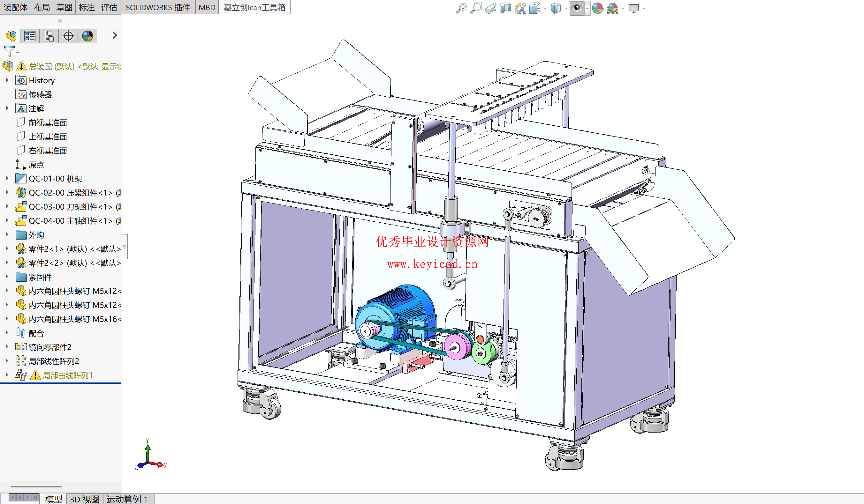Viewport: 864px width, 504px height.
Task: Open the SOLIDWORKS 插件 tab
Action: tap(158, 7)
